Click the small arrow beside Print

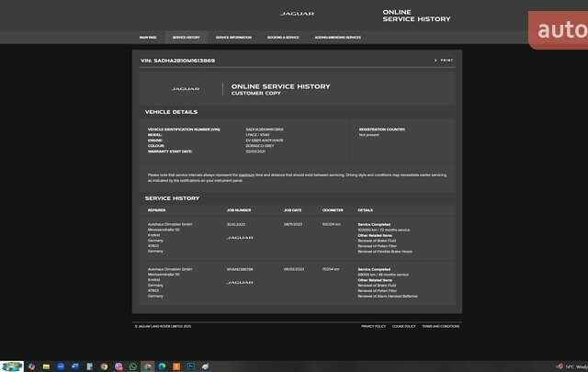click(x=435, y=60)
